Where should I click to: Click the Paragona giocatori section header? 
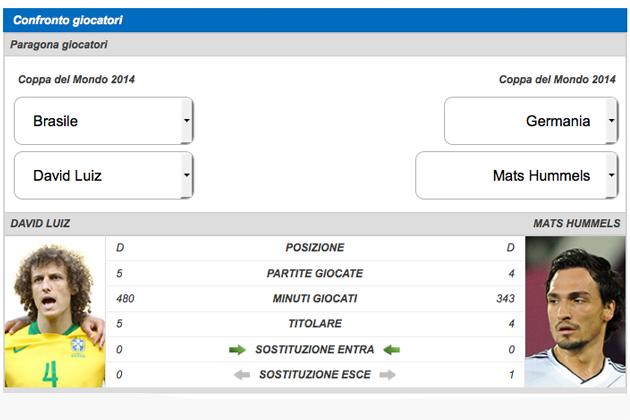(x=59, y=45)
